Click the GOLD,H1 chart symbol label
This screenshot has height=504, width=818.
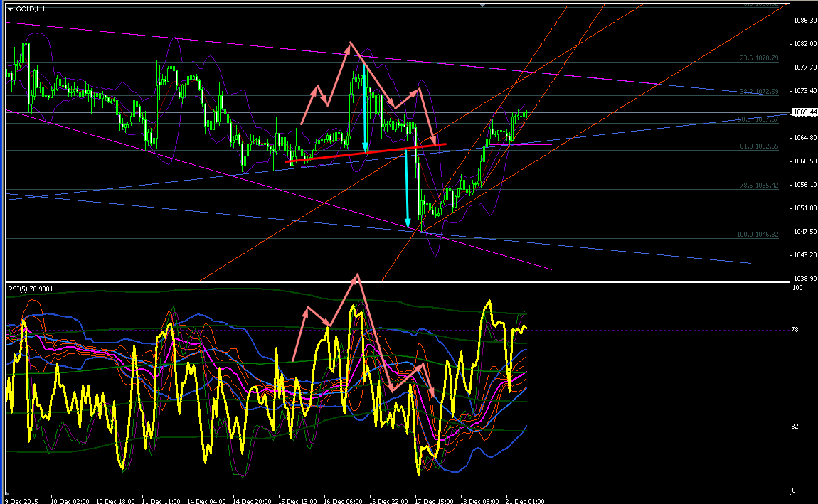click(31, 9)
